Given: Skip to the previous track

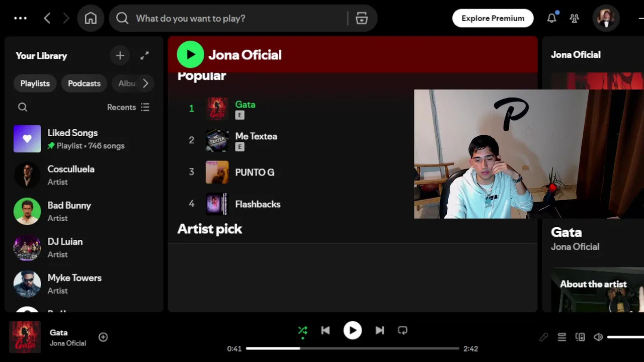Looking at the screenshot, I should (x=326, y=330).
